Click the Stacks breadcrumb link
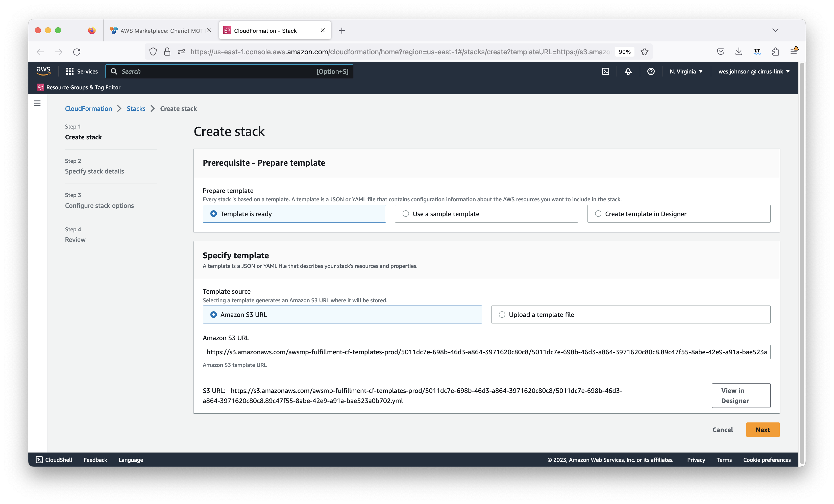The image size is (834, 504). pyautogui.click(x=136, y=109)
